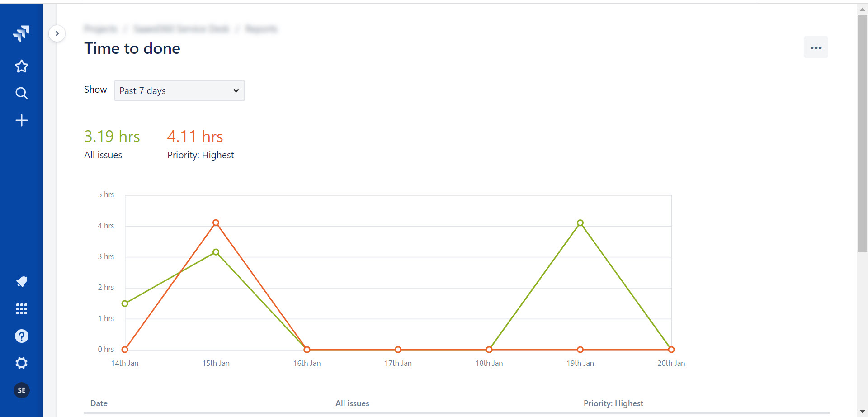Click the green data point on 19th Jan
This screenshot has height=417, width=868.
tap(580, 223)
